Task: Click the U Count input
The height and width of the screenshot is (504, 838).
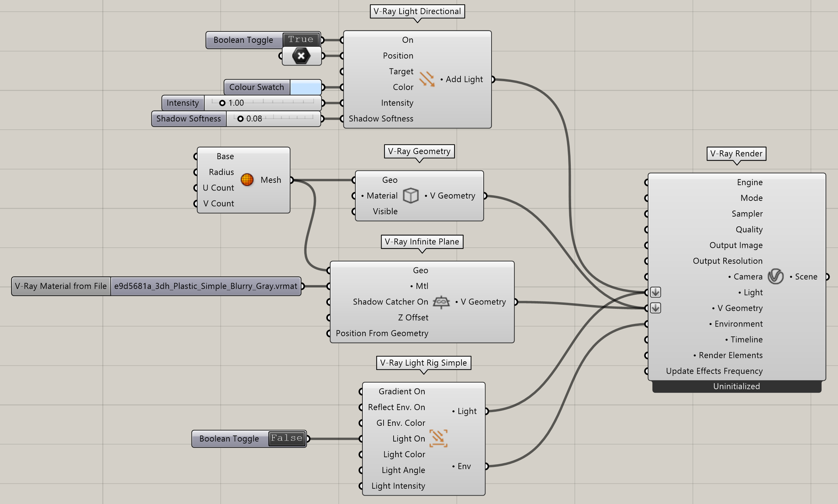Action: pyautogui.click(x=218, y=188)
